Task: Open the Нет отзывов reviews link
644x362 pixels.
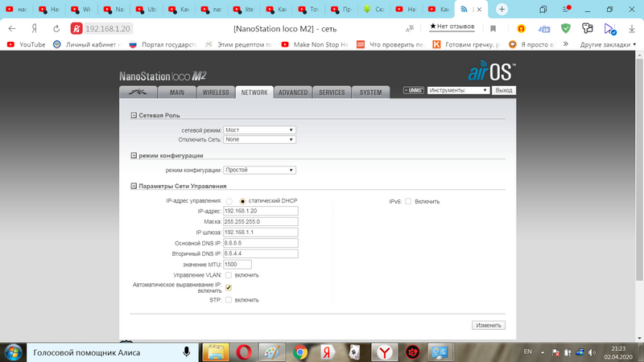Action: (x=452, y=27)
